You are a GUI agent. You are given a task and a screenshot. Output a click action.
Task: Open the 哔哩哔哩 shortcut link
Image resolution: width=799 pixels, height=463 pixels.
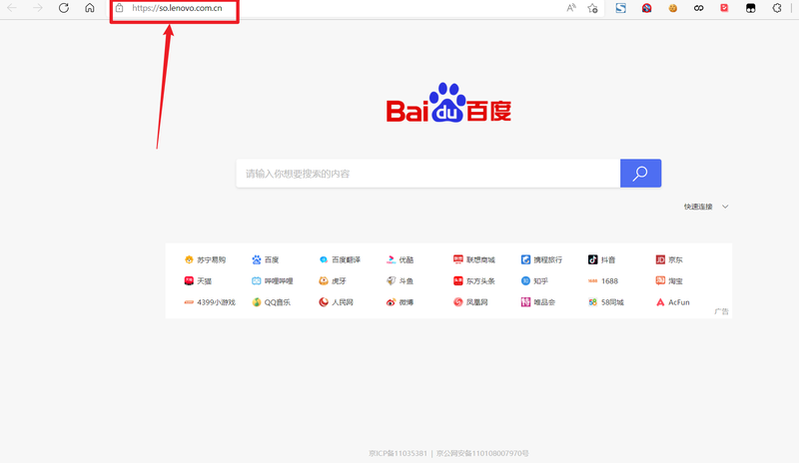click(x=271, y=281)
